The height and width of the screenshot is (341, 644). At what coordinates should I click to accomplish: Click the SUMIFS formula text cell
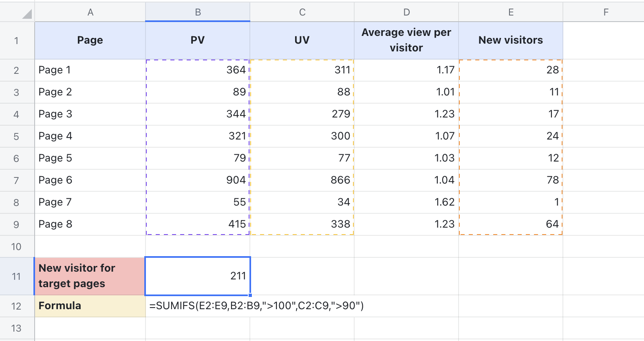[x=256, y=306]
